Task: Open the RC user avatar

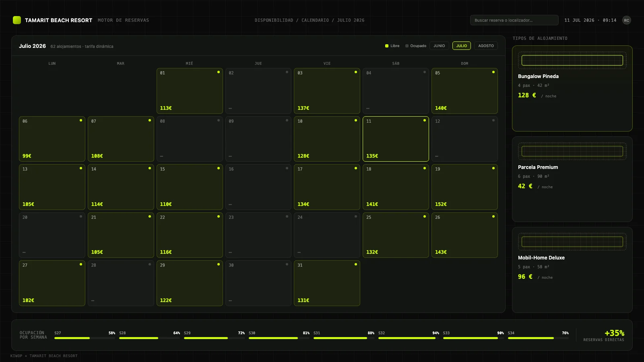Action: 626,20
